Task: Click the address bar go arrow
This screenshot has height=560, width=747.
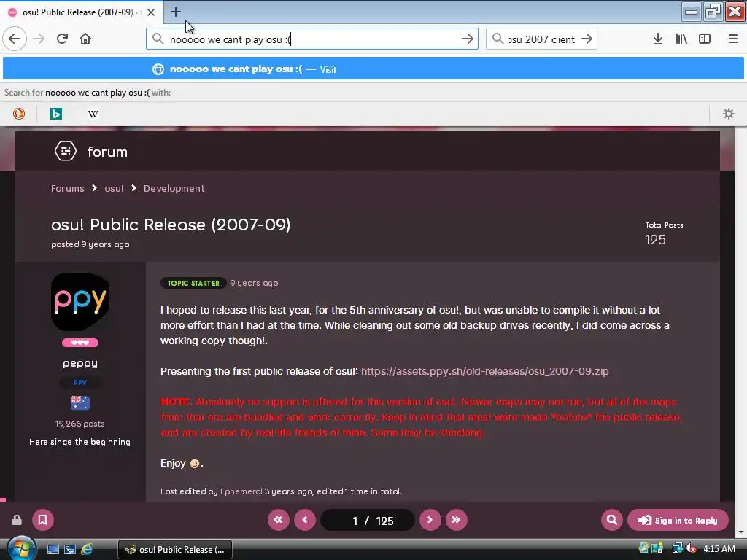Action: [x=468, y=39]
